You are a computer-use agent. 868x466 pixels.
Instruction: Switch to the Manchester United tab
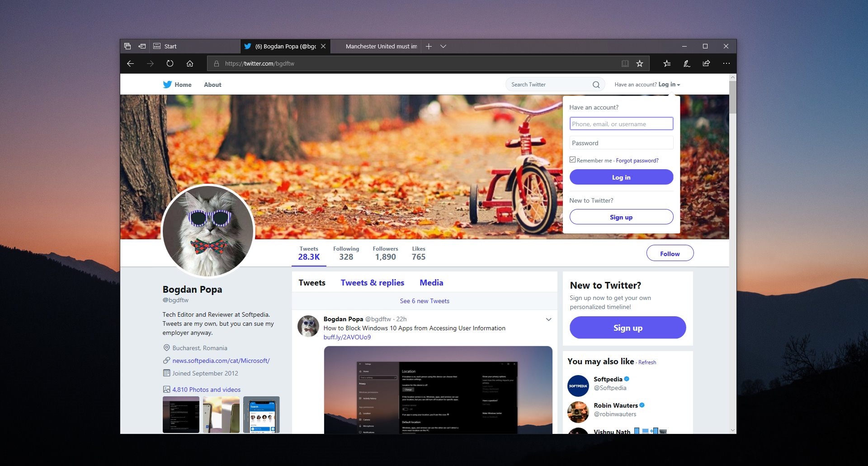(376, 46)
